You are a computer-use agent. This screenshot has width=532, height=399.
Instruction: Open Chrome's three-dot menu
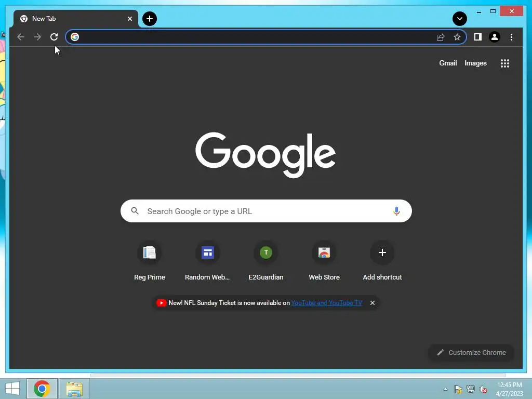click(511, 37)
